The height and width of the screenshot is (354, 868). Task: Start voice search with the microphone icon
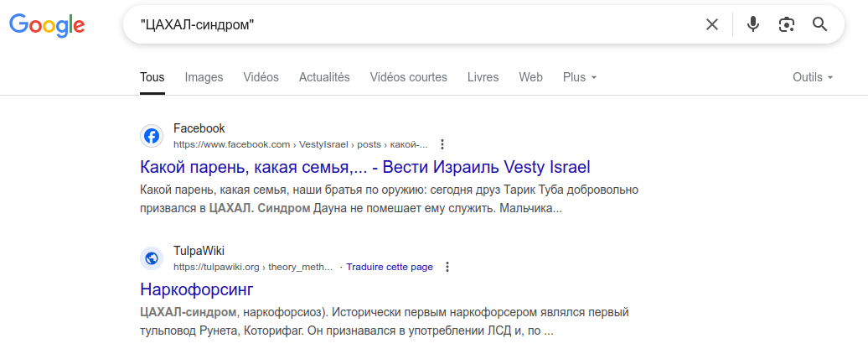point(753,24)
